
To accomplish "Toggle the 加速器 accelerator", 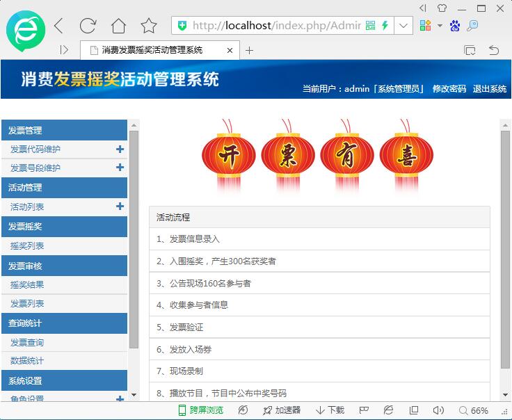I will point(281,410).
